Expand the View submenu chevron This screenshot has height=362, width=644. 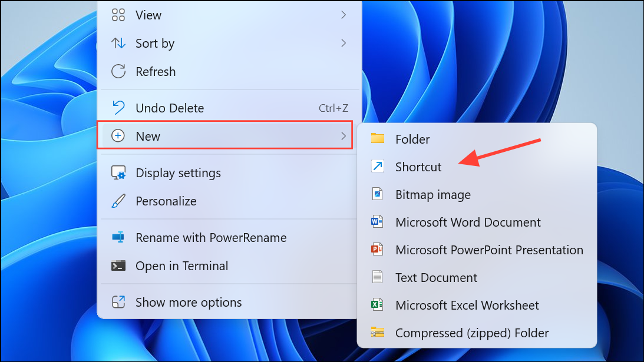344,15
